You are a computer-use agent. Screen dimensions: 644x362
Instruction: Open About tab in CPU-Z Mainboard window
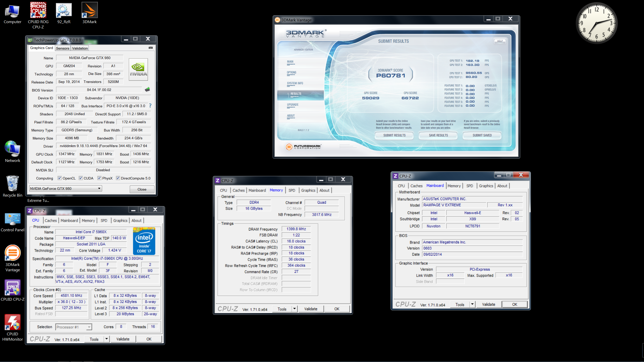coord(502,186)
